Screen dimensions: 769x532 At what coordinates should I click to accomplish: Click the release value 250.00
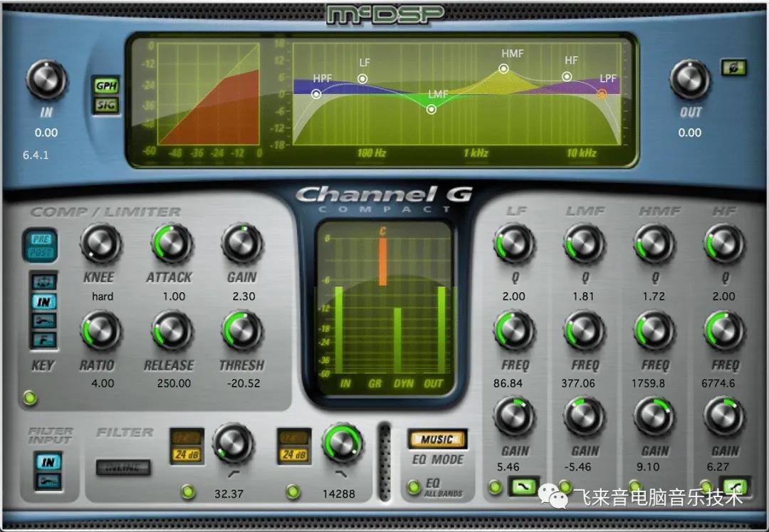pos(174,383)
